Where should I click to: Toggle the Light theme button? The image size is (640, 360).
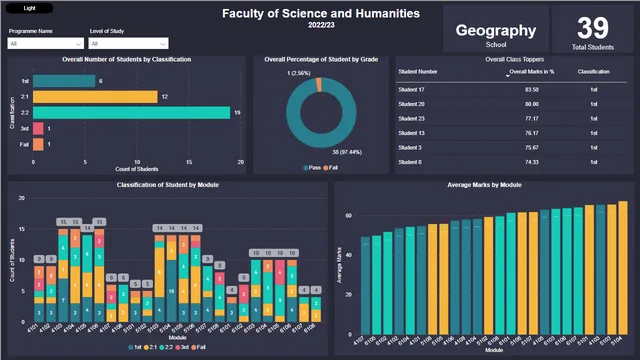(29, 8)
